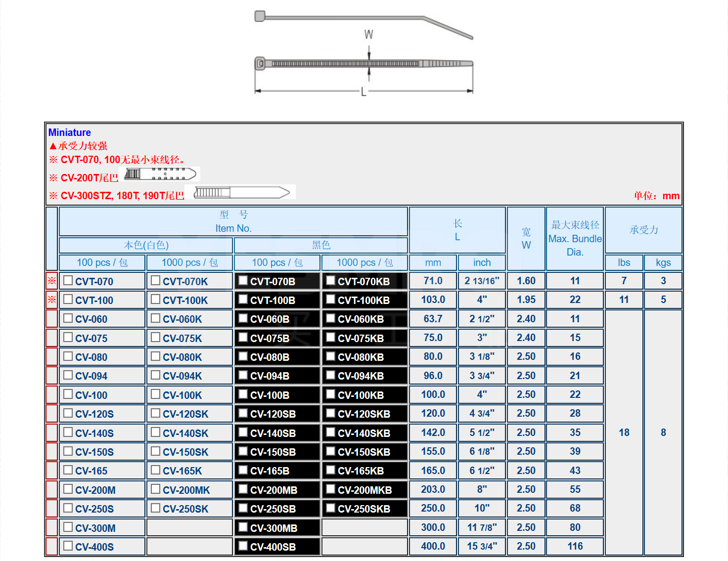Tick the CV-080KB checkbox
Image resolution: width=728 pixels, height=561 pixels.
pyautogui.click(x=331, y=356)
